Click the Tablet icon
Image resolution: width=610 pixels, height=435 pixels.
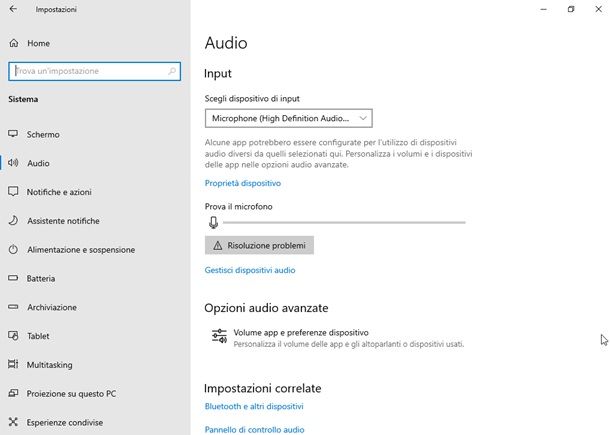(13, 335)
